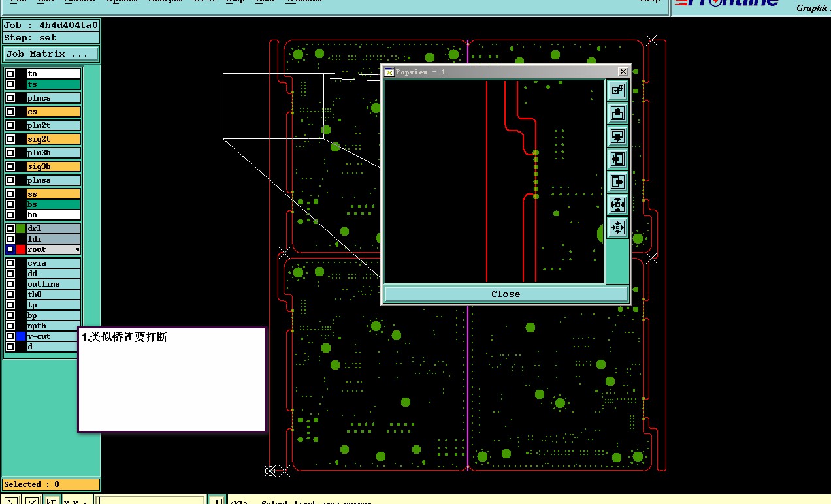Select the dd layer name
This screenshot has height=504, width=831.
coord(54,274)
